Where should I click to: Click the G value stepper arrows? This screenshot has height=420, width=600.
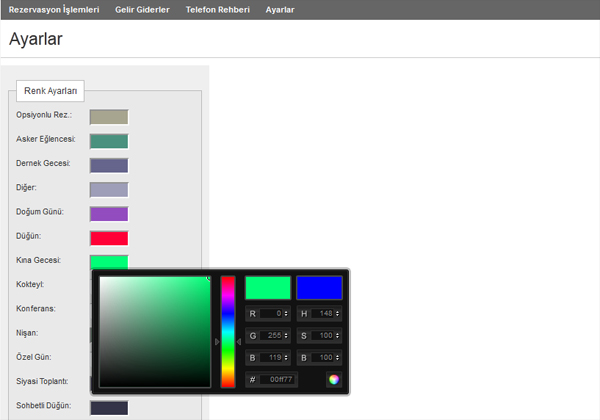point(286,336)
